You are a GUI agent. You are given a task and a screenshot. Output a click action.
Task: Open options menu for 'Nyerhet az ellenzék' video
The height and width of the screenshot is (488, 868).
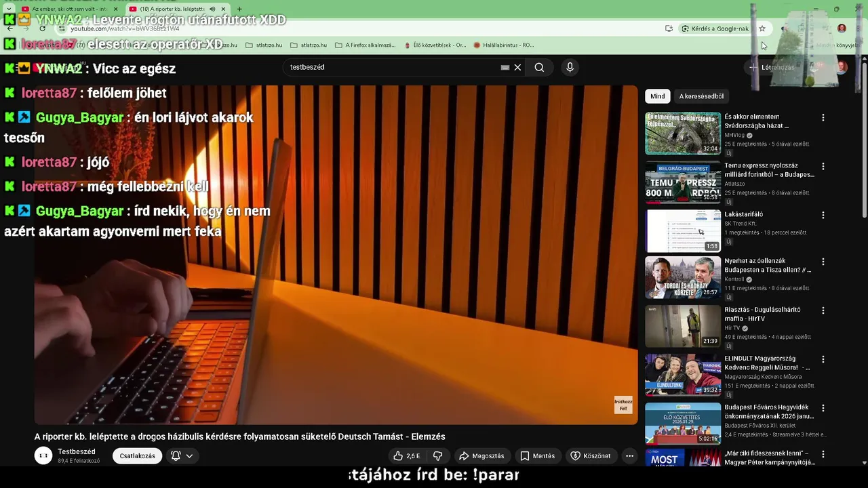pyautogui.click(x=823, y=262)
